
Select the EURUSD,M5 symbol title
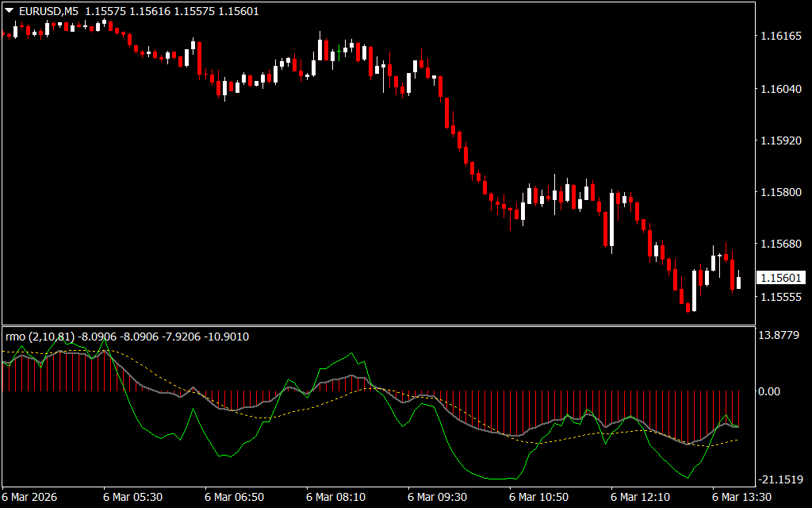48,11
